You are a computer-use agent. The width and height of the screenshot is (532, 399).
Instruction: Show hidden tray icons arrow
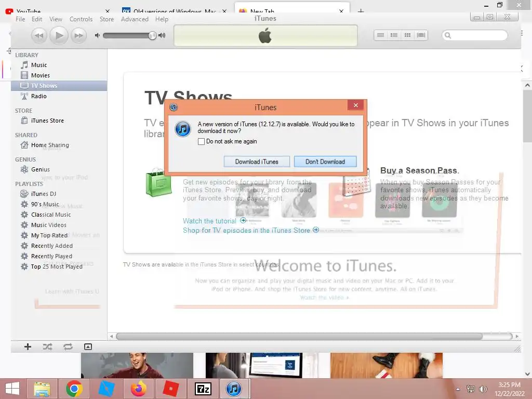458,389
